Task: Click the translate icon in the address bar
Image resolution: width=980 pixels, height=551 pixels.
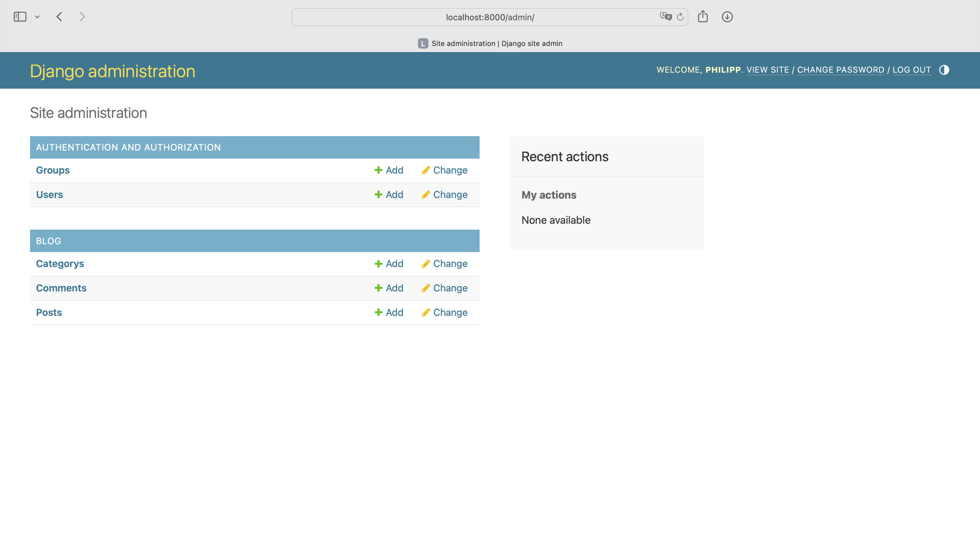Action: click(x=666, y=17)
